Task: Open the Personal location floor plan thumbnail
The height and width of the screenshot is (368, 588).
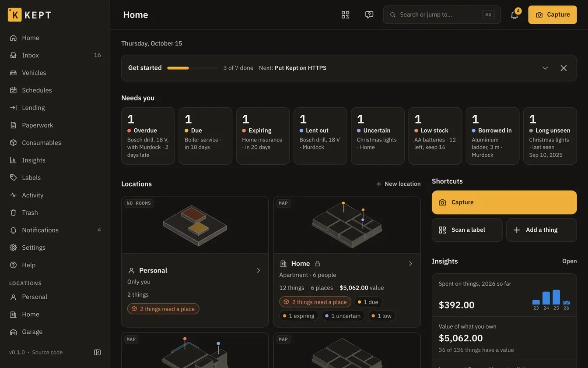Action: pyautogui.click(x=195, y=225)
